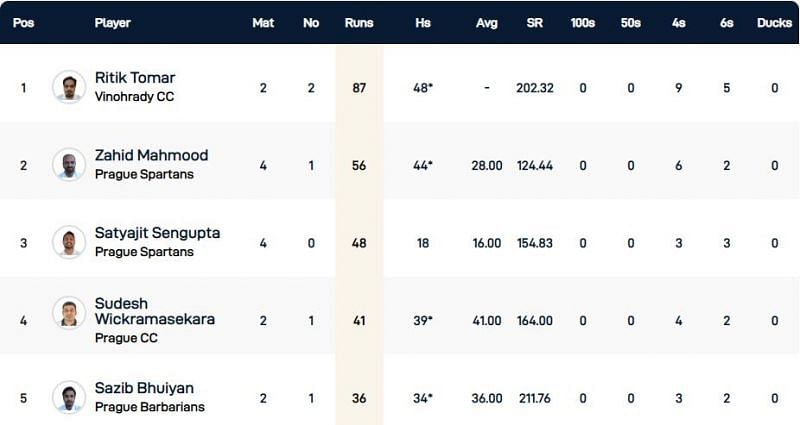Click Ritik Tomar's player avatar
Image resolution: width=800 pixels, height=425 pixels.
[x=69, y=87]
